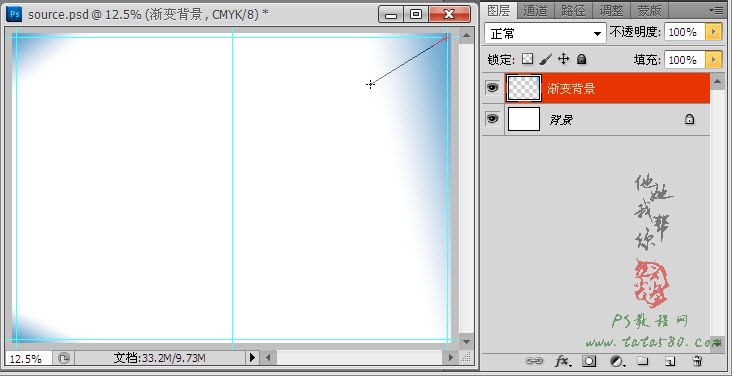Click the link layers icon
Screen dimensions: 732x376
pyautogui.click(x=534, y=361)
